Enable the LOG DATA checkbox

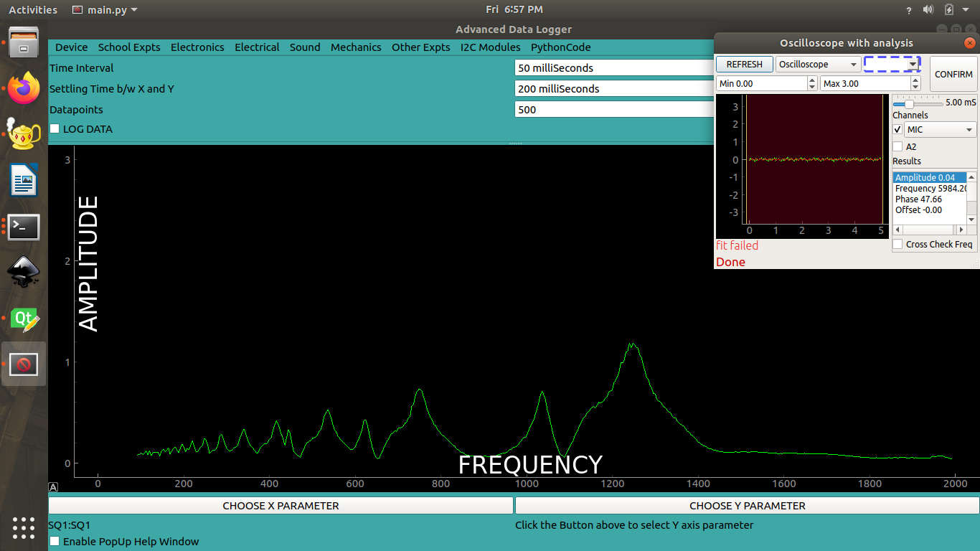click(x=55, y=128)
